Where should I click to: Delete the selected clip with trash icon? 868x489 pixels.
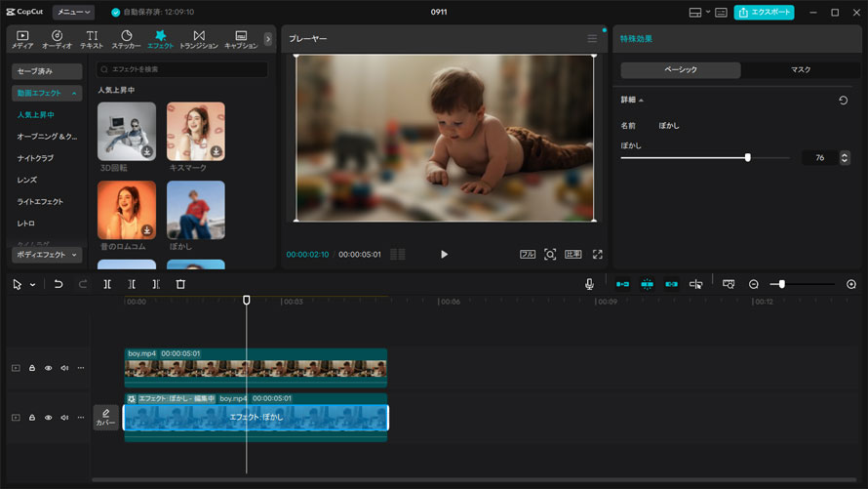click(180, 284)
